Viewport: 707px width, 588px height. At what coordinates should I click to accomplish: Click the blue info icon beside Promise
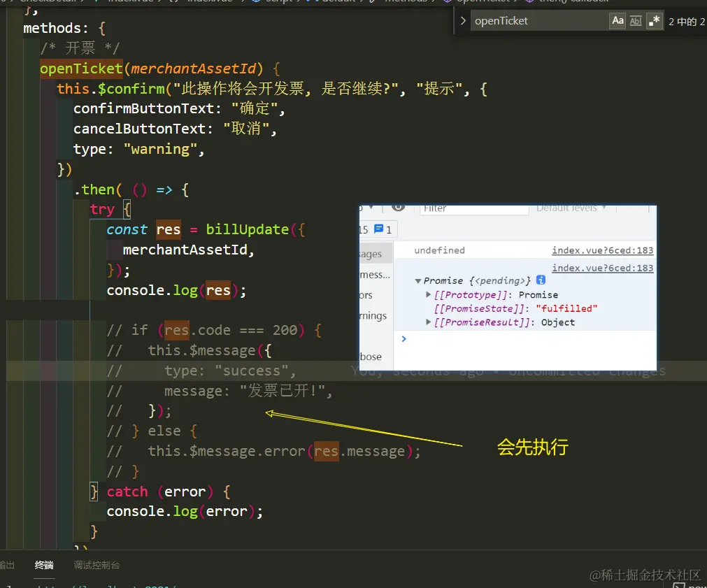tap(541, 280)
